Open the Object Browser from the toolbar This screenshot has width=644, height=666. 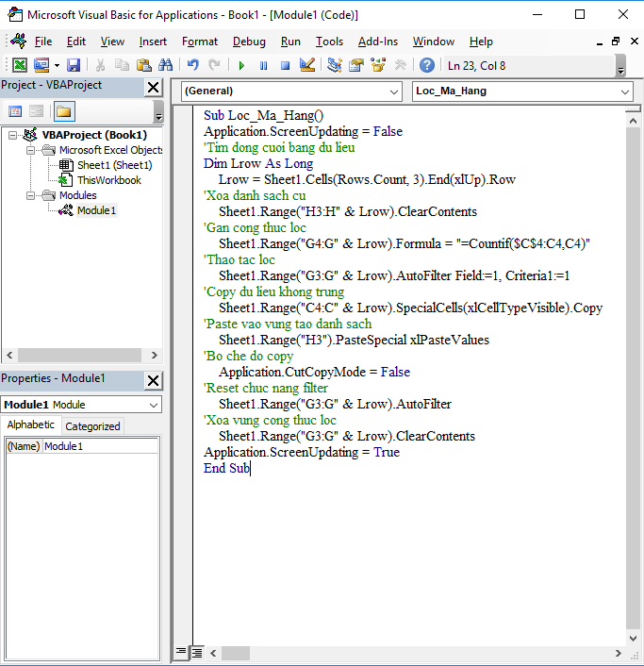378,65
